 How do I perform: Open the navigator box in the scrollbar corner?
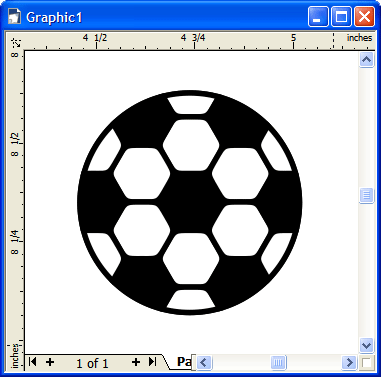(366, 362)
